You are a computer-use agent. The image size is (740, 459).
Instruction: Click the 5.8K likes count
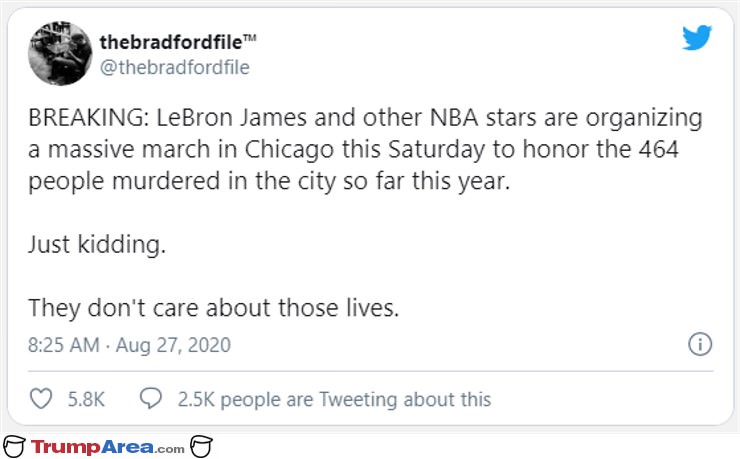[86, 400]
